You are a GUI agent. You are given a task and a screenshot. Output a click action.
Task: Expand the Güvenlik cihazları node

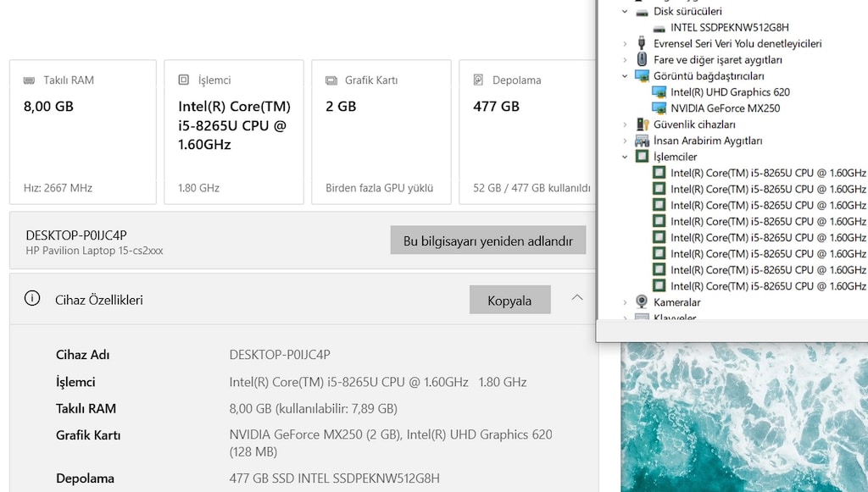(625, 124)
